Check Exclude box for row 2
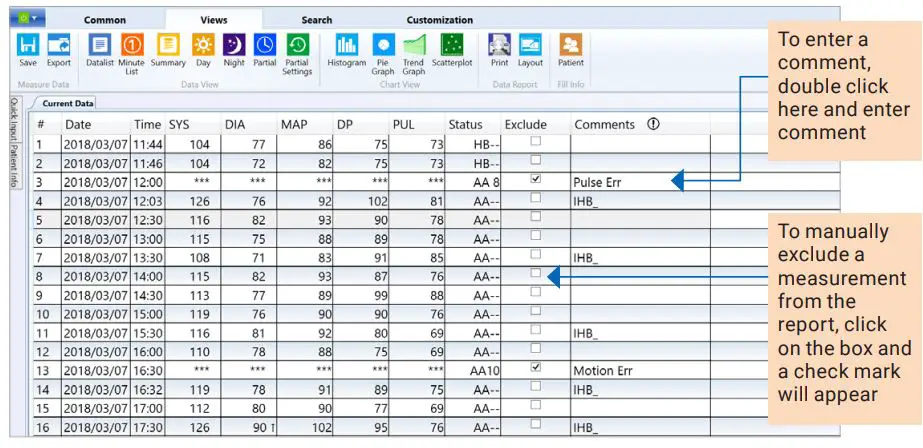Image resolution: width=923 pixels, height=448 pixels. (x=535, y=160)
